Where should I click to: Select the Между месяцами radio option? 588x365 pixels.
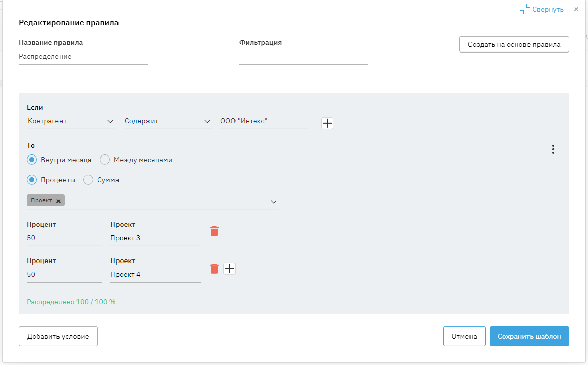point(105,160)
